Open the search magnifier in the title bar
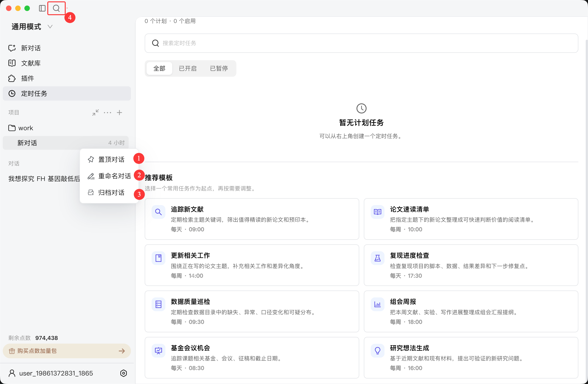The width and height of the screenshot is (588, 384). (x=56, y=8)
